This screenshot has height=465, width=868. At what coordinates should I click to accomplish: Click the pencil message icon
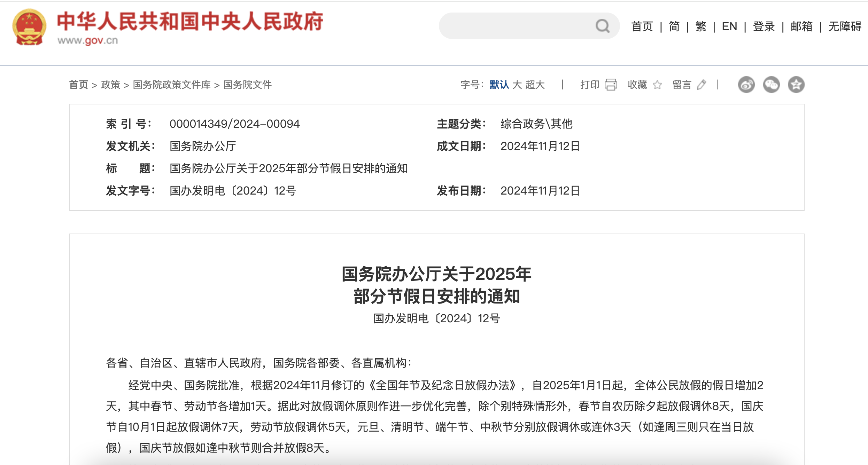pos(702,85)
